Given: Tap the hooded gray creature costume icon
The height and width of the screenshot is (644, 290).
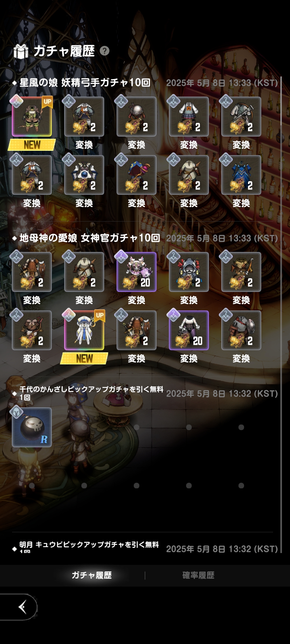Looking at the screenshot, I should pos(189,272).
